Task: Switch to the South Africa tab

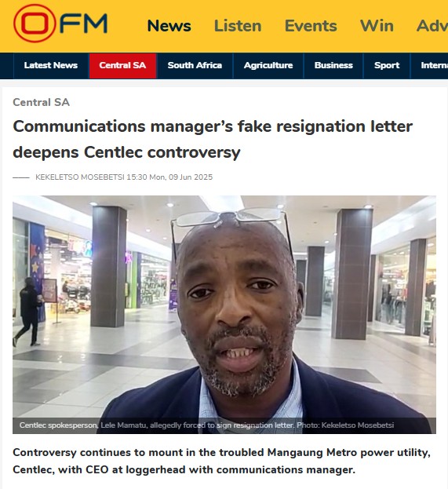Action: [195, 65]
